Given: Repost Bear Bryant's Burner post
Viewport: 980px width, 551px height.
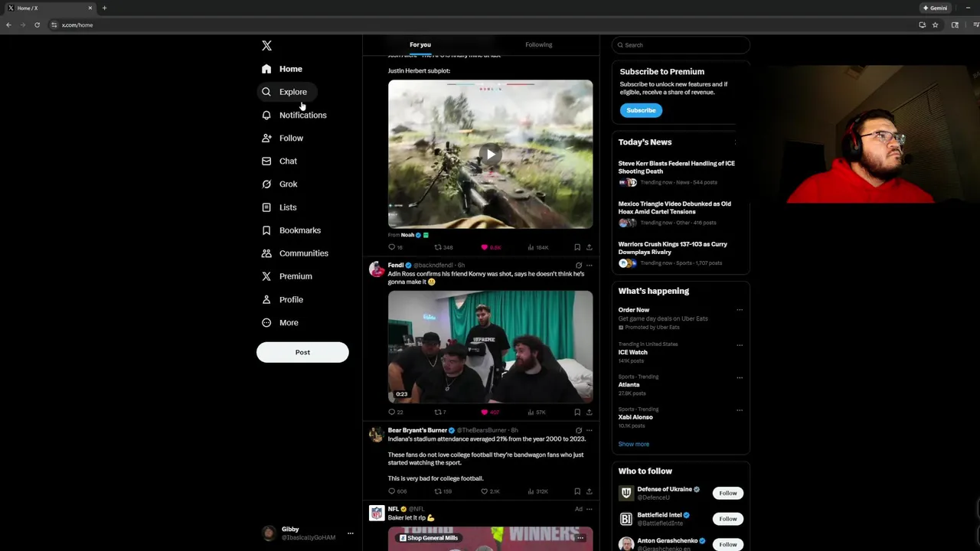Looking at the screenshot, I should pos(443,491).
